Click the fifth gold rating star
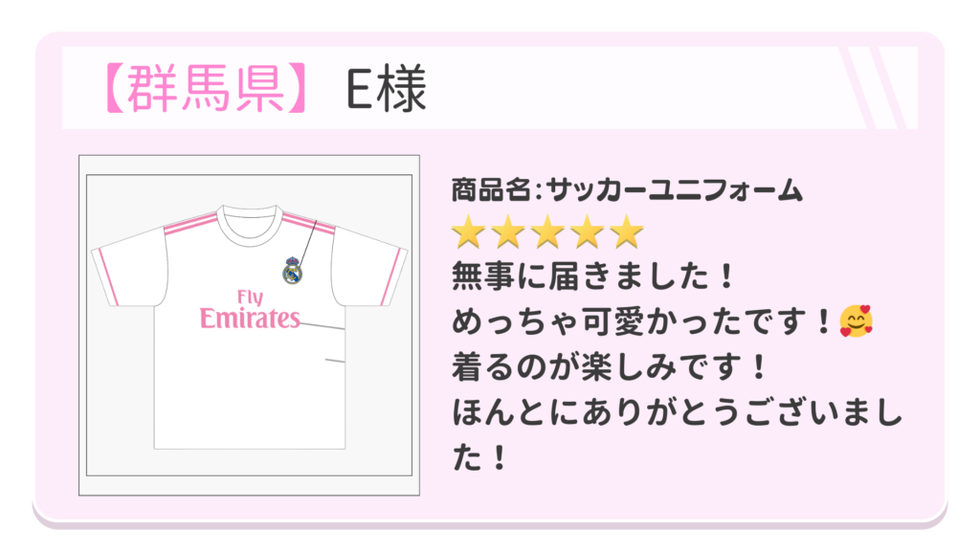This screenshot has height=551, width=980. click(x=627, y=231)
